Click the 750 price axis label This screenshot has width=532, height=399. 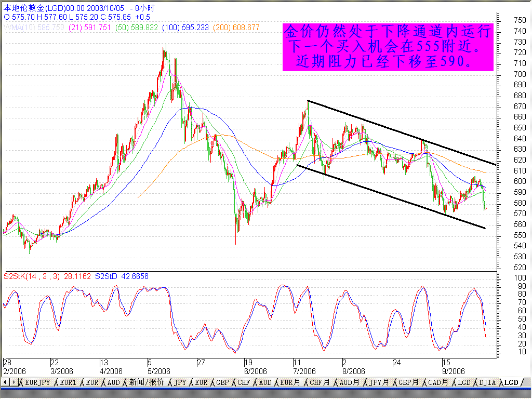tap(520, 20)
